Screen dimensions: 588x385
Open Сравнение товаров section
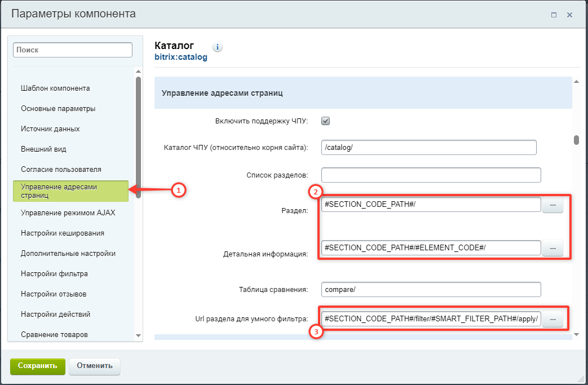[54, 334]
